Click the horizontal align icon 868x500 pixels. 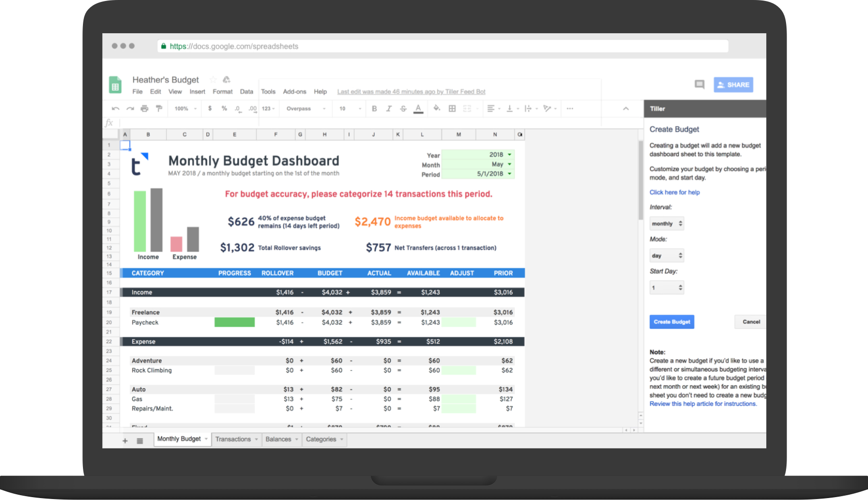490,108
